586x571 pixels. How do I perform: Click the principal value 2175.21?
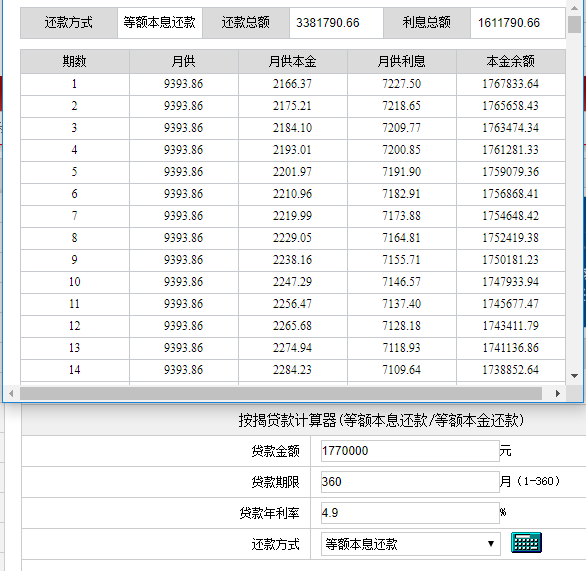292,106
